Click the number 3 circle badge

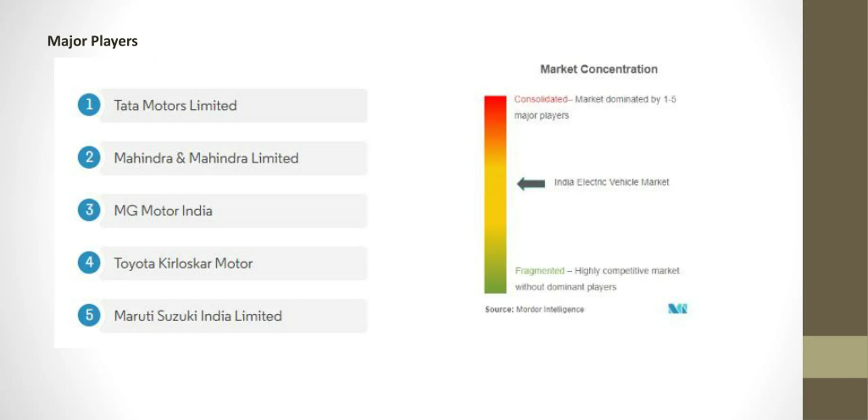89,210
